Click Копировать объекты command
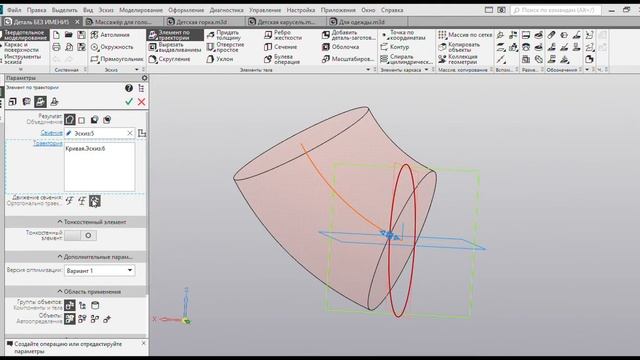The image size is (640, 360). click(x=459, y=47)
